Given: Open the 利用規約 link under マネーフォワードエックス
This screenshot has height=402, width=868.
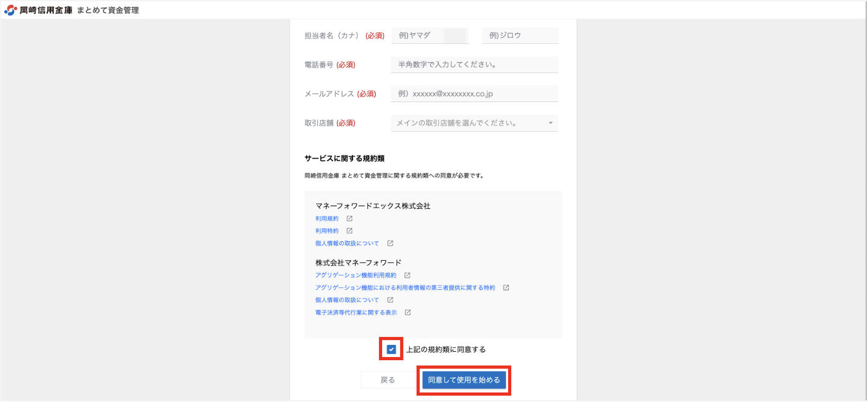Looking at the screenshot, I should 327,218.
